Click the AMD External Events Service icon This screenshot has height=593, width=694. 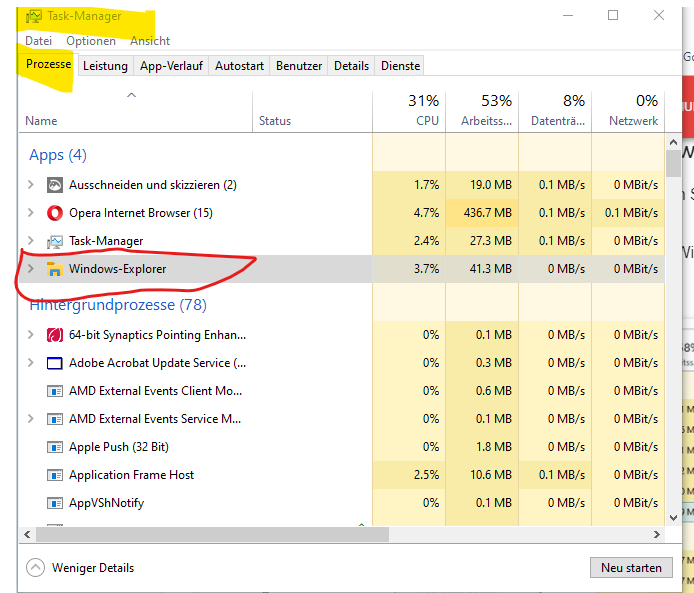(x=54, y=419)
